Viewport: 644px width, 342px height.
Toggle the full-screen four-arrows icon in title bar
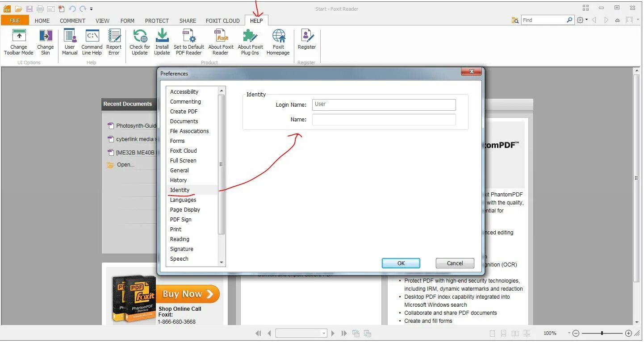point(585,8)
